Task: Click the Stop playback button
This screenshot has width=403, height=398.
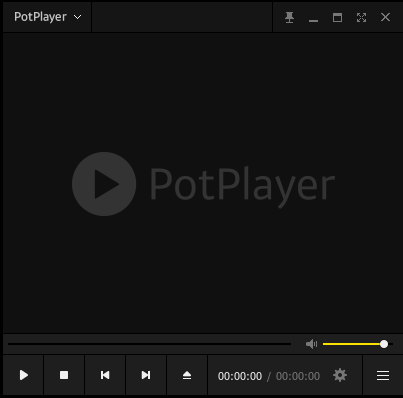Action: pyautogui.click(x=64, y=375)
